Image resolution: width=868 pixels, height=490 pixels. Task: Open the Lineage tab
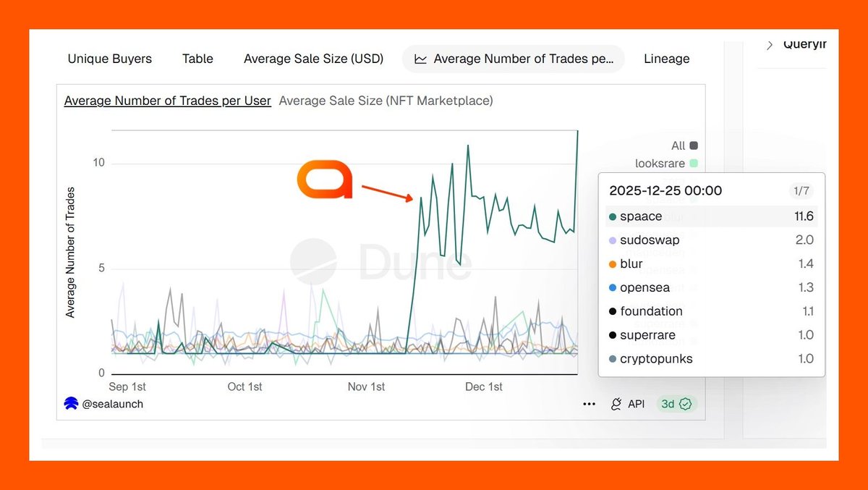click(x=667, y=59)
